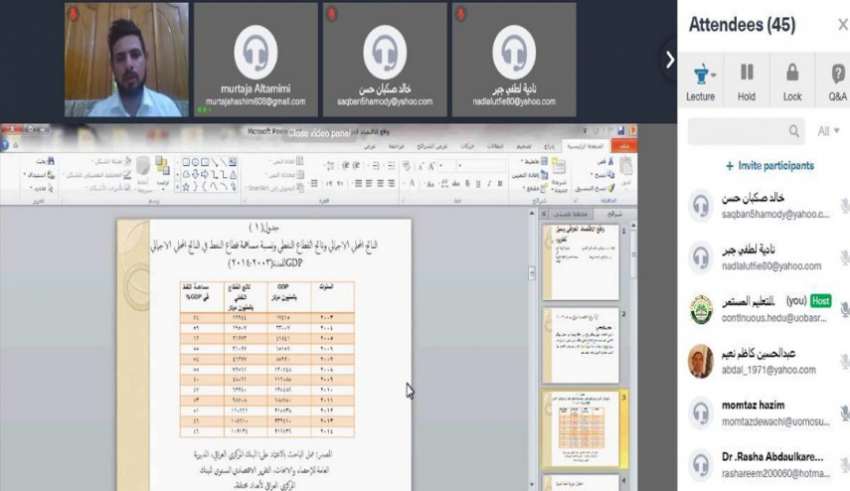
Task: Click the Lecture mode icon
Action: click(699, 73)
